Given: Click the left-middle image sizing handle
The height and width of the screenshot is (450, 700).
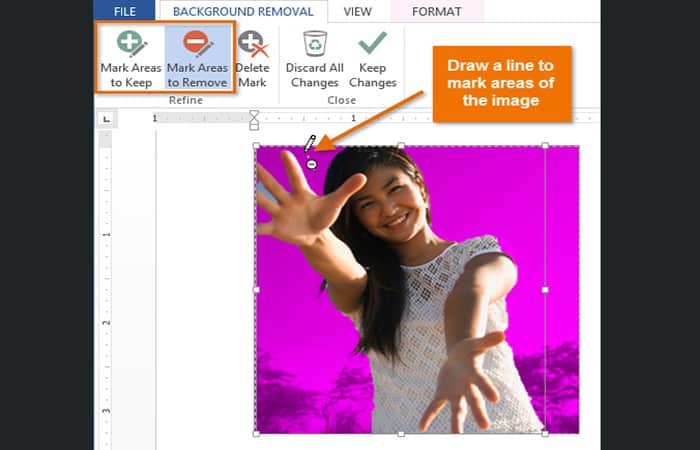Looking at the screenshot, I should click(x=256, y=290).
